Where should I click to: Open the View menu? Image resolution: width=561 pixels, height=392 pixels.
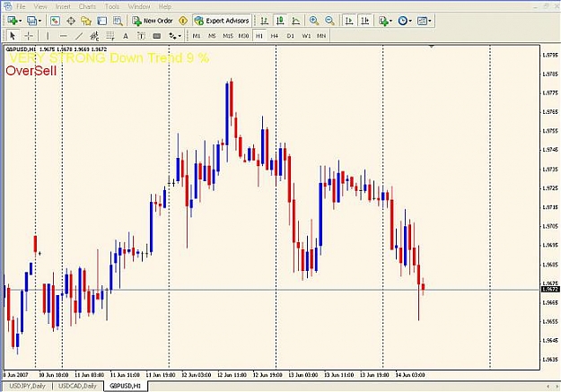(40, 6)
